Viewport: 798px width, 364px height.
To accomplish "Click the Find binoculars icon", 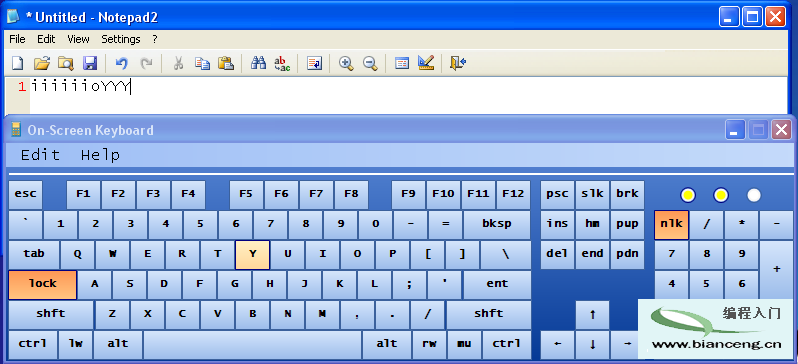I will [259, 63].
